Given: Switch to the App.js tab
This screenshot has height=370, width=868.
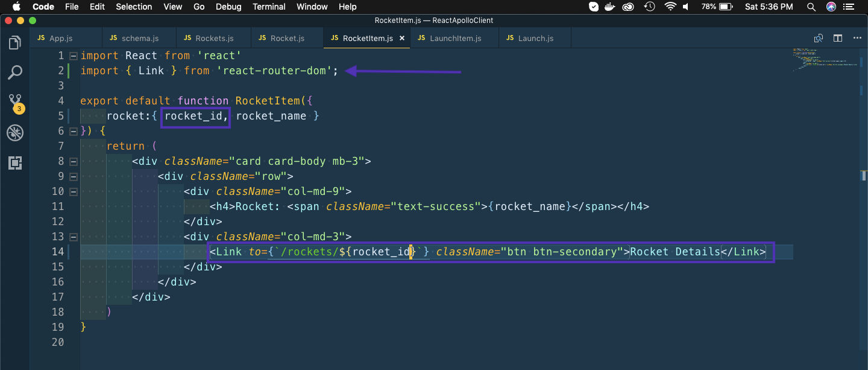Looking at the screenshot, I should [66, 38].
